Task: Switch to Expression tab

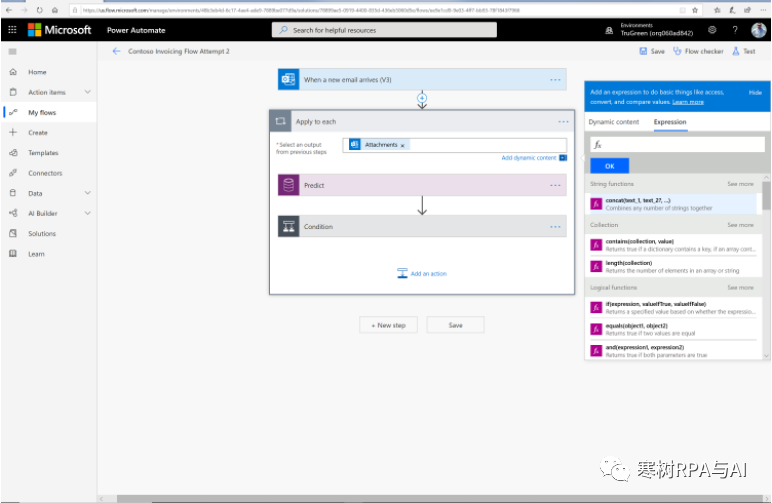Action: click(x=670, y=122)
